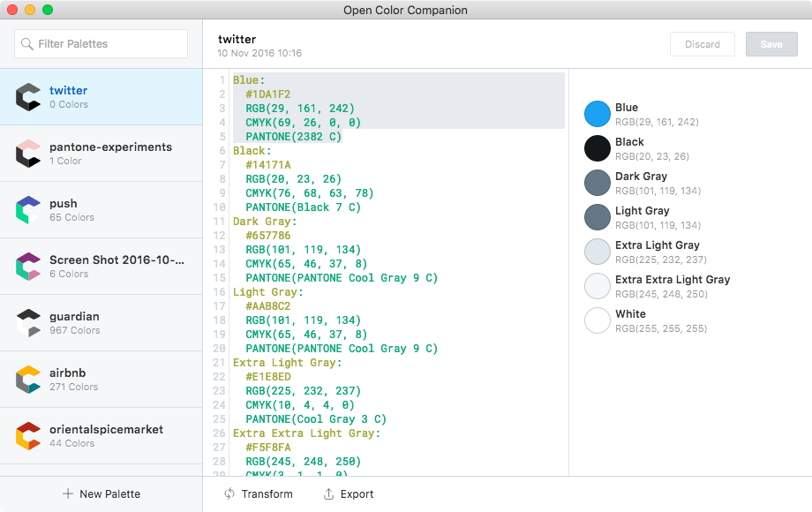Click code line '#F5F8FA'
The image size is (812, 512).
coord(268,448)
